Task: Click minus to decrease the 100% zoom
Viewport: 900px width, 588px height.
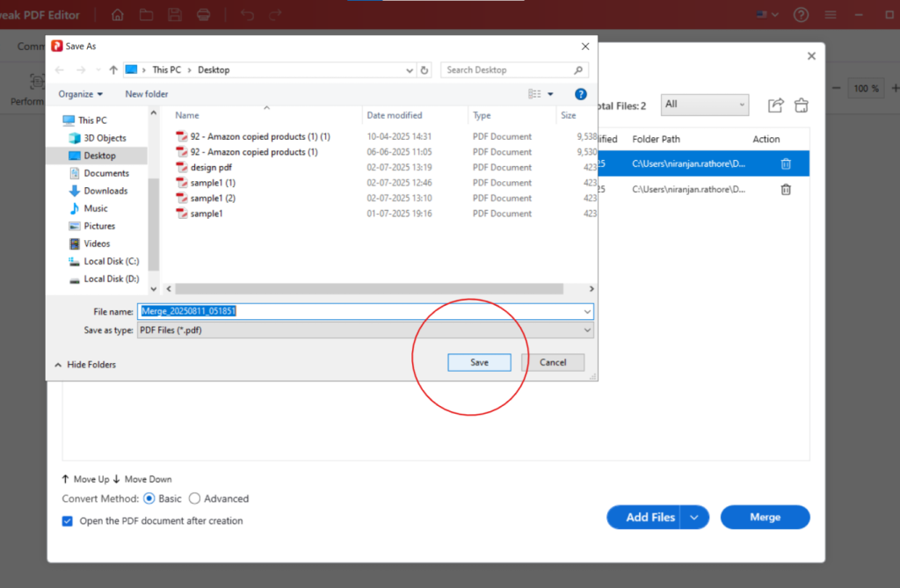Action: click(837, 88)
